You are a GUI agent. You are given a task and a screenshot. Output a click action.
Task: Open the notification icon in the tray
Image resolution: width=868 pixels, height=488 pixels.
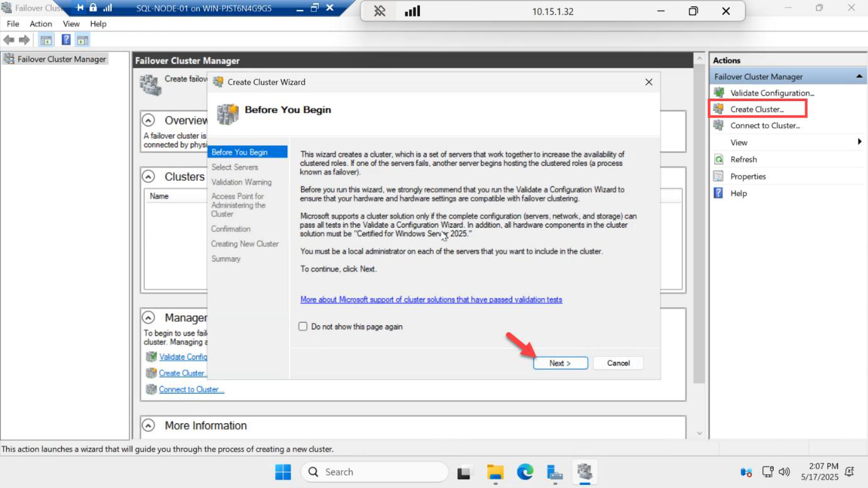[850, 472]
